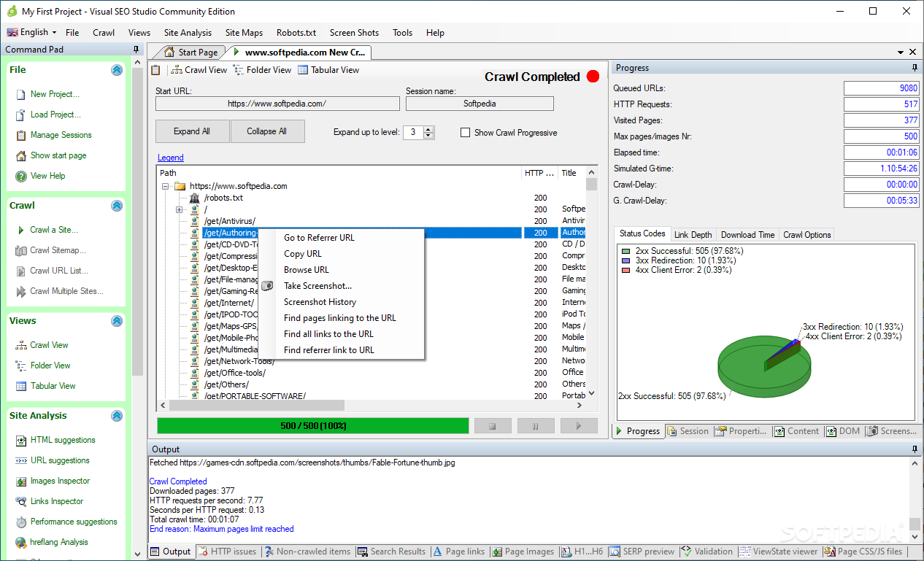Click the red 4xx Client Error legend swatch

coord(626,270)
